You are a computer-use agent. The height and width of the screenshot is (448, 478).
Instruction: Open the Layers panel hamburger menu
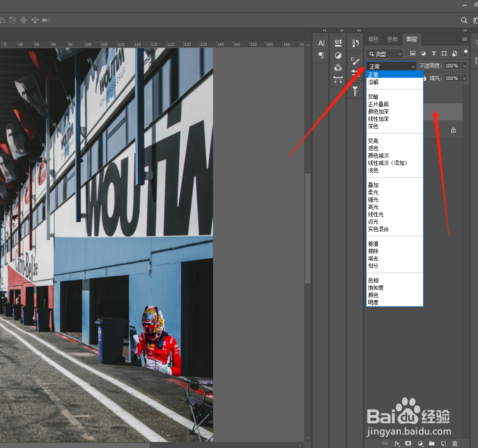coord(465,39)
